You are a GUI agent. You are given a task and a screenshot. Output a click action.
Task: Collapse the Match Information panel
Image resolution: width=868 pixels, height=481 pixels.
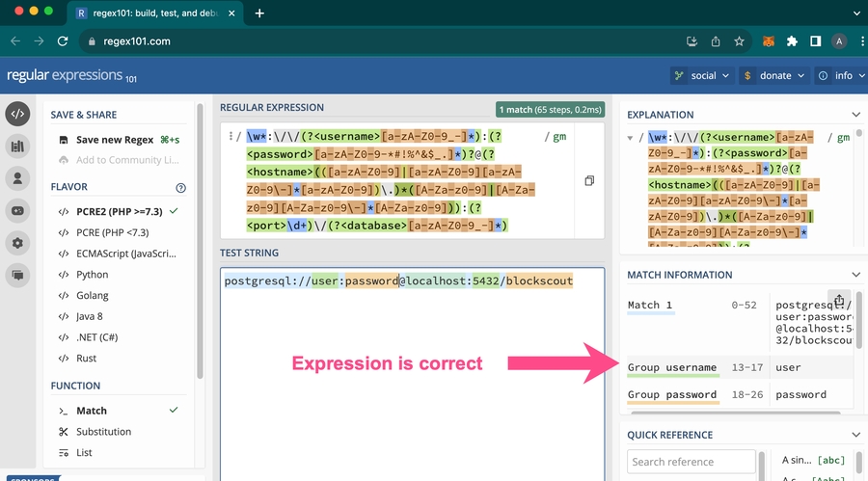855,275
